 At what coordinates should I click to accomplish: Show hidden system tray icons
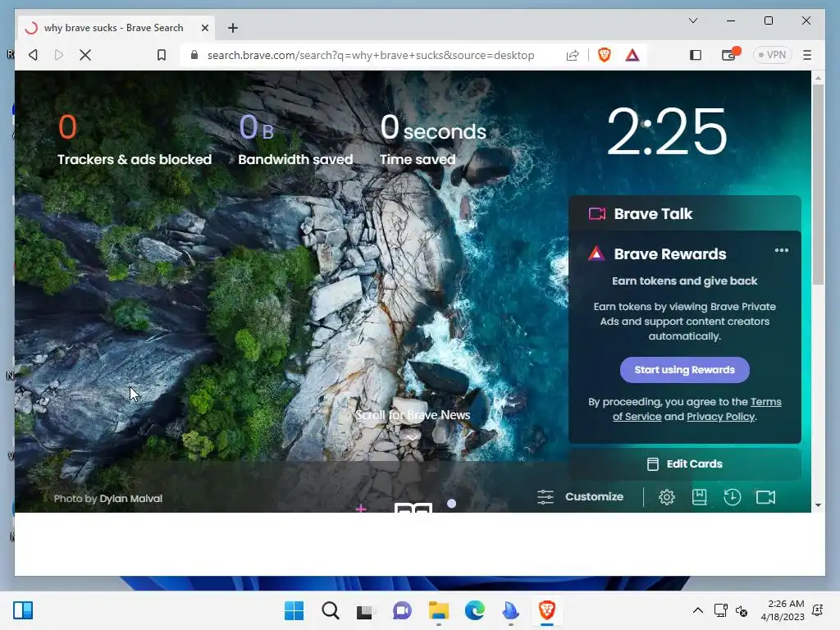pos(698,610)
